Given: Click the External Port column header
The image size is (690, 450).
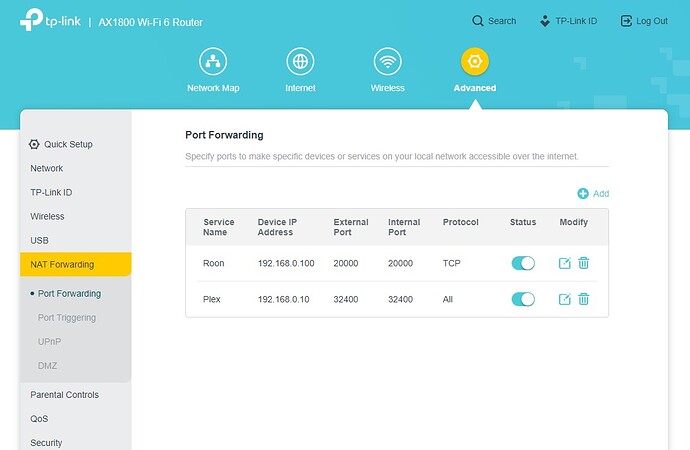Looking at the screenshot, I should pyautogui.click(x=351, y=227).
